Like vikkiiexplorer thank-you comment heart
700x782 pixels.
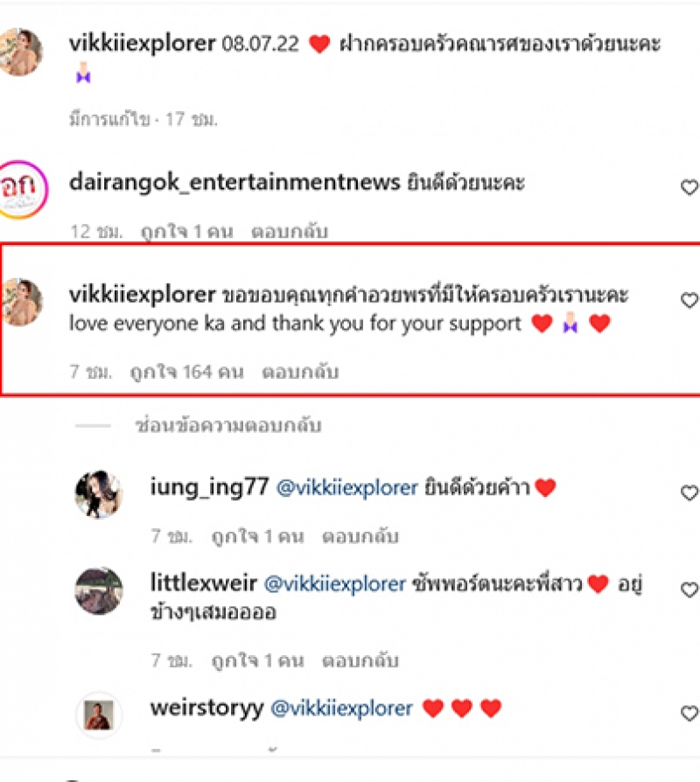click(689, 300)
